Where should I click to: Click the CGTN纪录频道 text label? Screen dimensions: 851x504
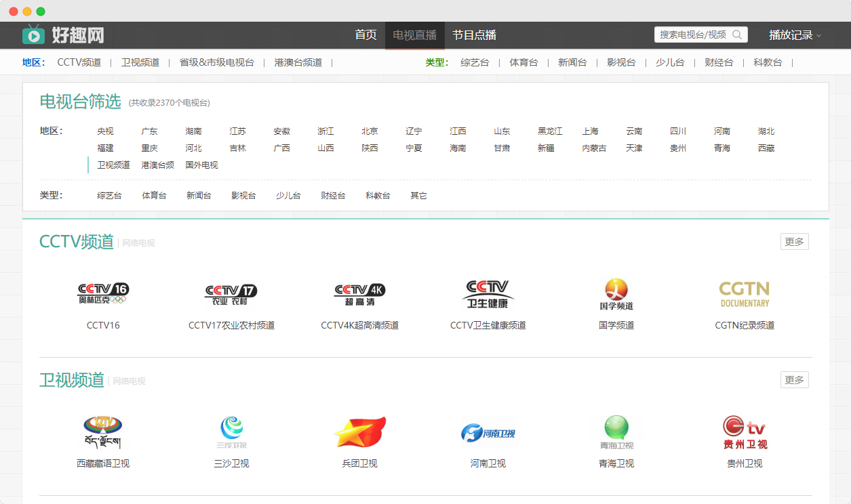pos(745,325)
